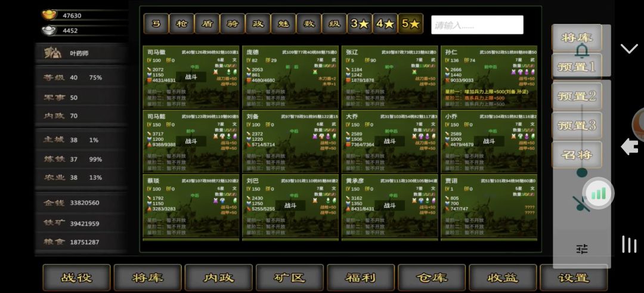644x293 pixels.
Task: Tap the sword icon beside 2666 on 孙仁's card
Action: pos(447,69)
